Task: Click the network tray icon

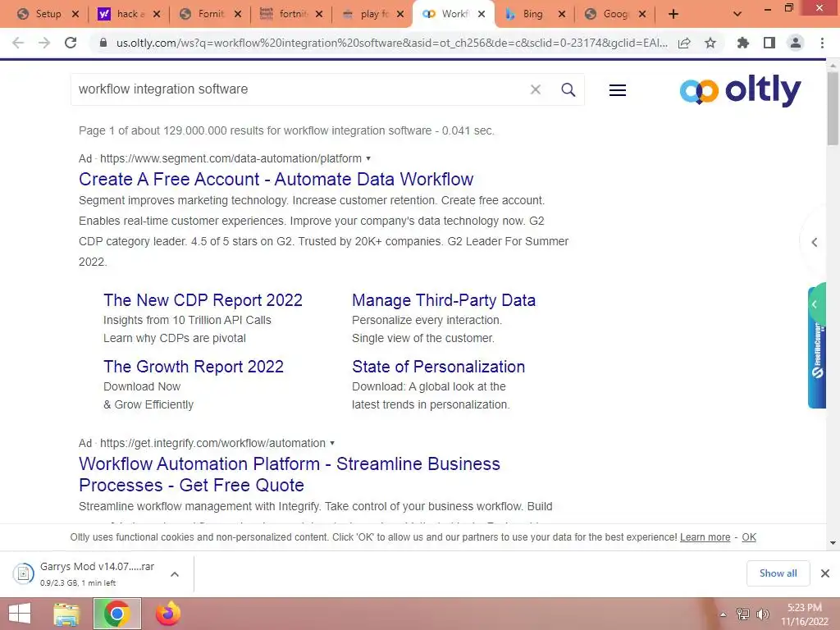Action: (x=742, y=614)
